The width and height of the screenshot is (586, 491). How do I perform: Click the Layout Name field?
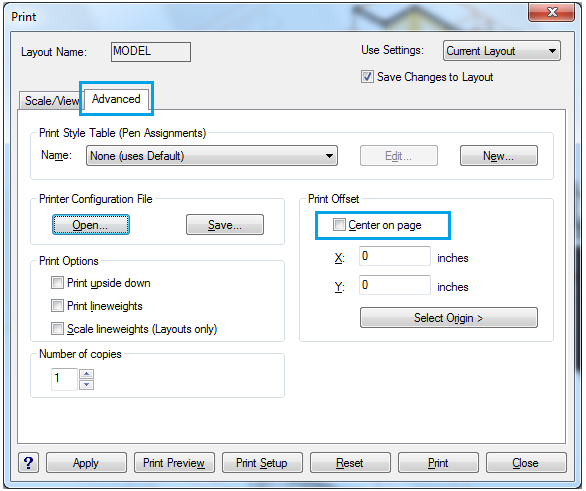[x=151, y=52]
